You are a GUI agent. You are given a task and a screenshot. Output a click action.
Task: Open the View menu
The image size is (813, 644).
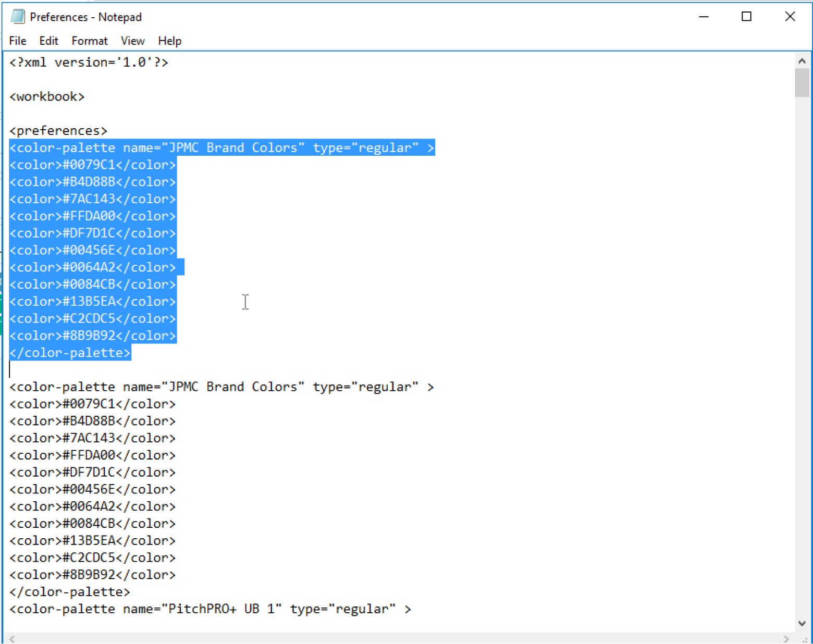(132, 41)
